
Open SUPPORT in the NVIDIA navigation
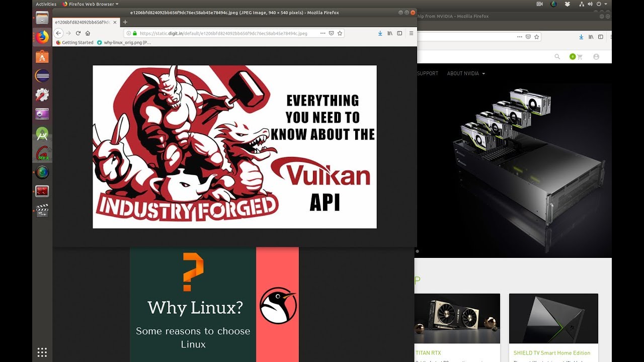[428, 73]
